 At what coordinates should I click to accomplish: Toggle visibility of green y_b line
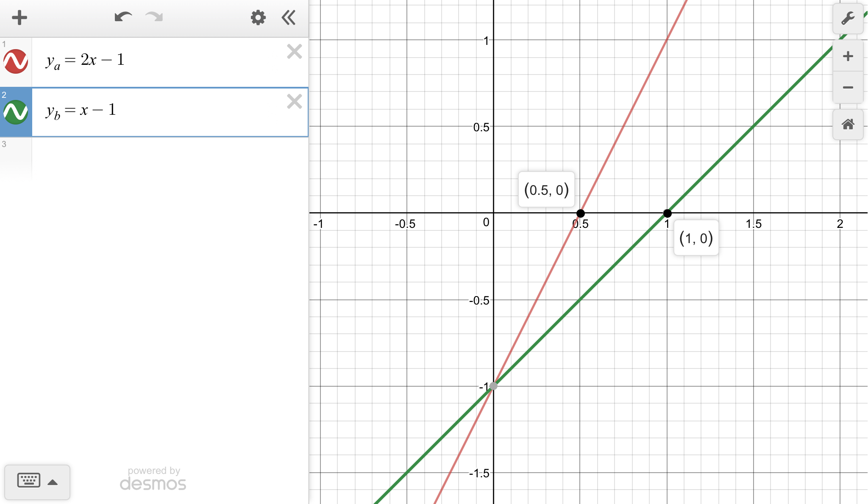16,112
